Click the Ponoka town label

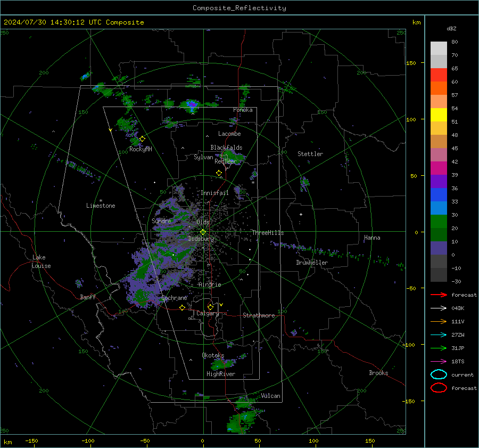(x=243, y=110)
